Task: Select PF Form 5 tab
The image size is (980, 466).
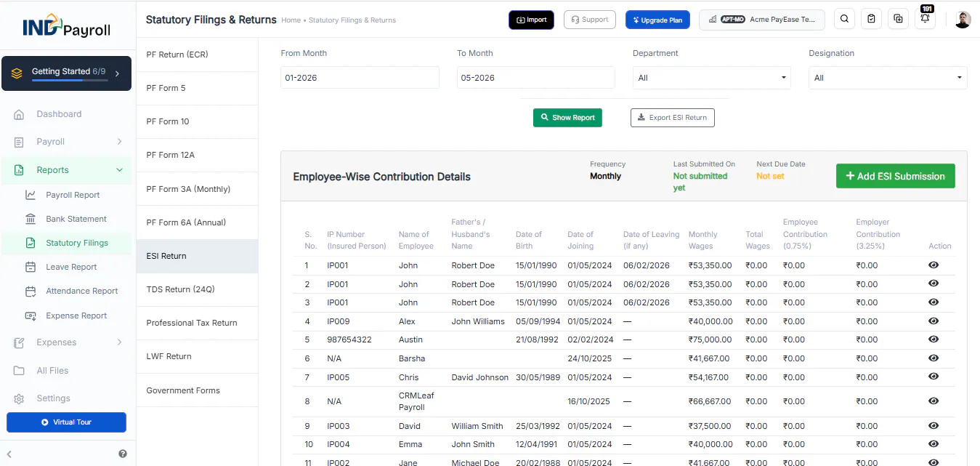Action: 197,88
